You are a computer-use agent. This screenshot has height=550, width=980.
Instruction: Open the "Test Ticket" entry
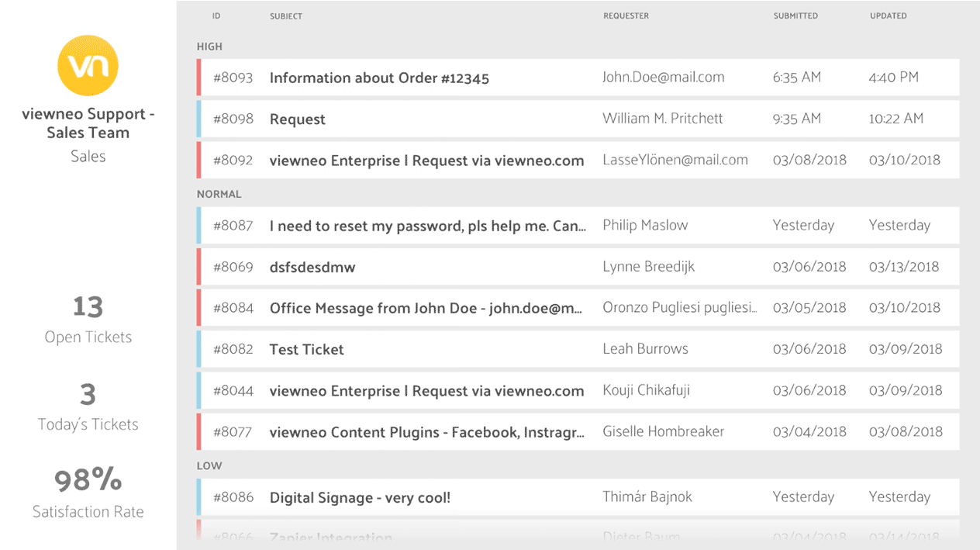point(306,350)
